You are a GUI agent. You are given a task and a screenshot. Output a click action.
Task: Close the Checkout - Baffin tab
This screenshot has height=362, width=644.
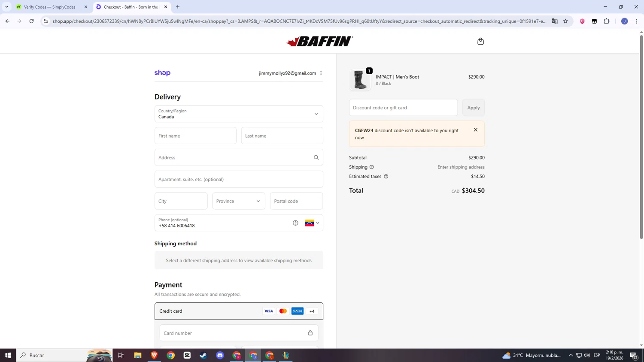[x=166, y=7]
